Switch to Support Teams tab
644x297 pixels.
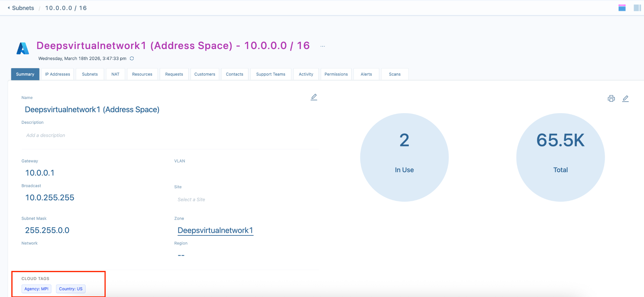[x=271, y=74]
